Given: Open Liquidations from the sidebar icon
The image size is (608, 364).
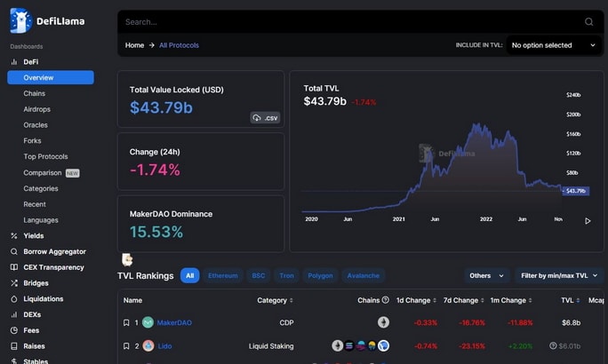Looking at the screenshot, I should pyautogui.click(x=14, y=299).
